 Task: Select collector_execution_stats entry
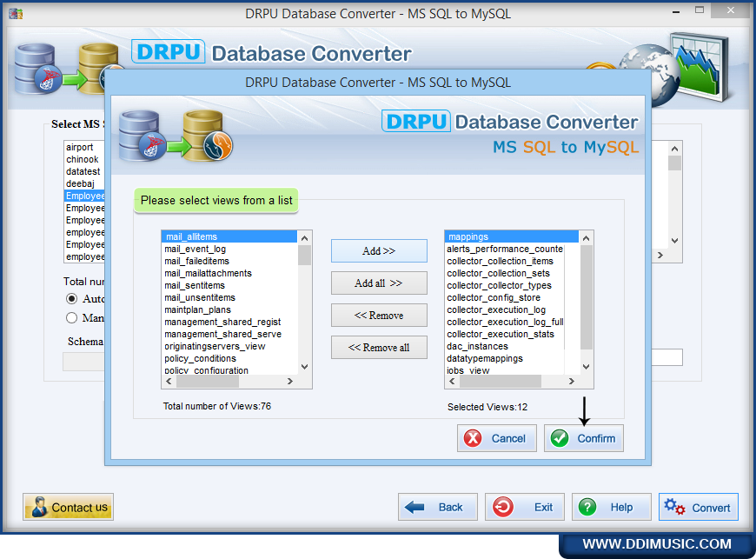point(505,334)
